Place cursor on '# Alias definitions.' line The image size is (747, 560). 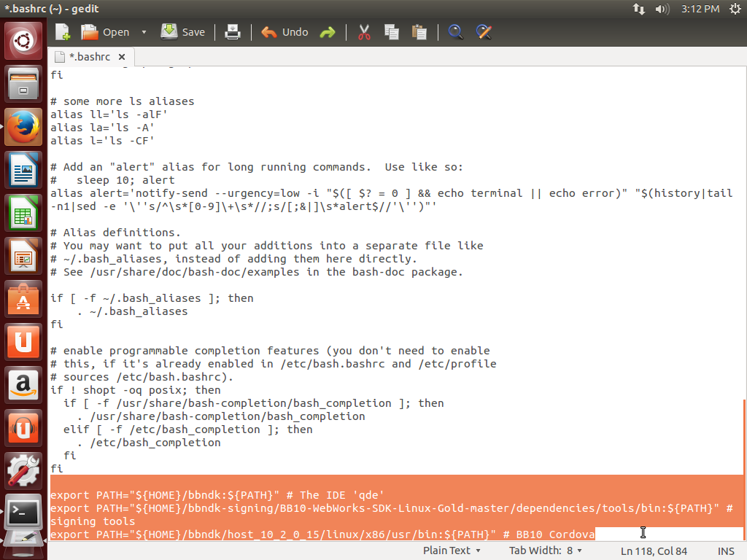[116, 233]
